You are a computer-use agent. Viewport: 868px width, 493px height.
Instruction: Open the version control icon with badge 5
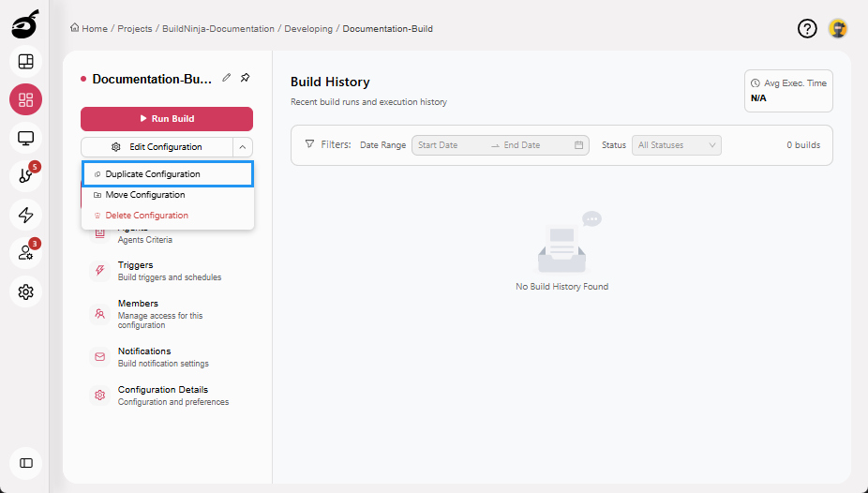26,176
